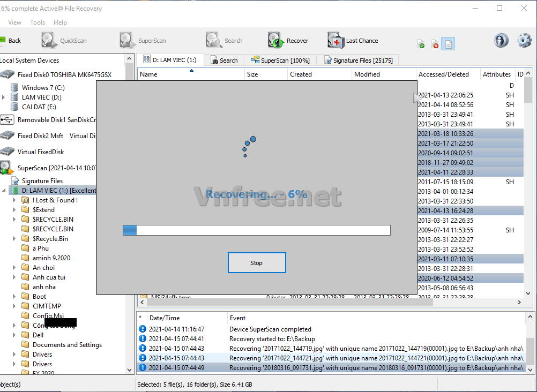Click the Search magnifier toolbar icon

(x=214, y=41)
